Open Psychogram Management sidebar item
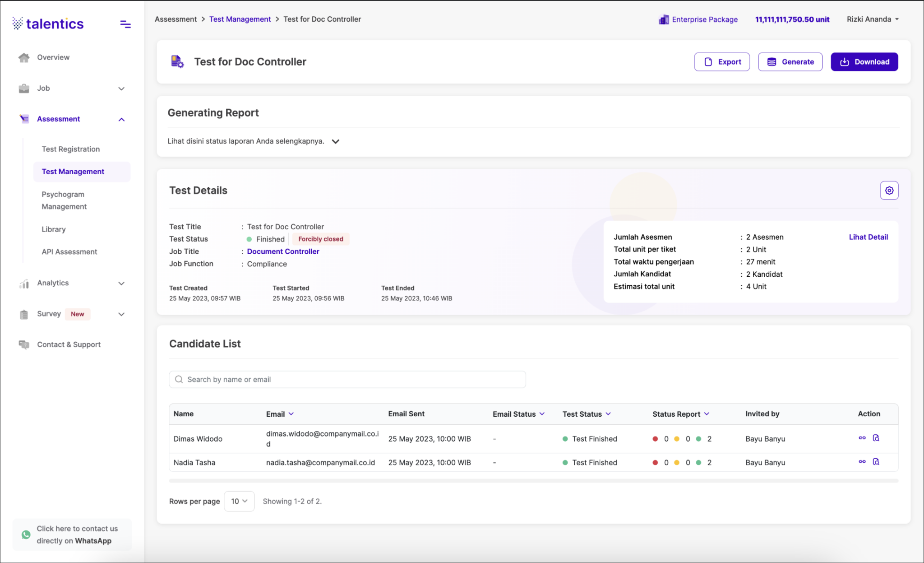The height and width of the screenshot is (563, 924). click(x=64, y=200)
